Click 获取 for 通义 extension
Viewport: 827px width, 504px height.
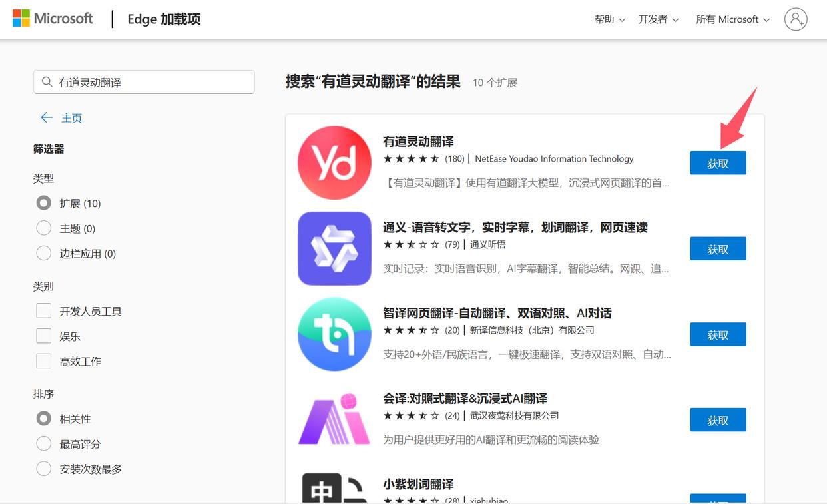point(718,249)
